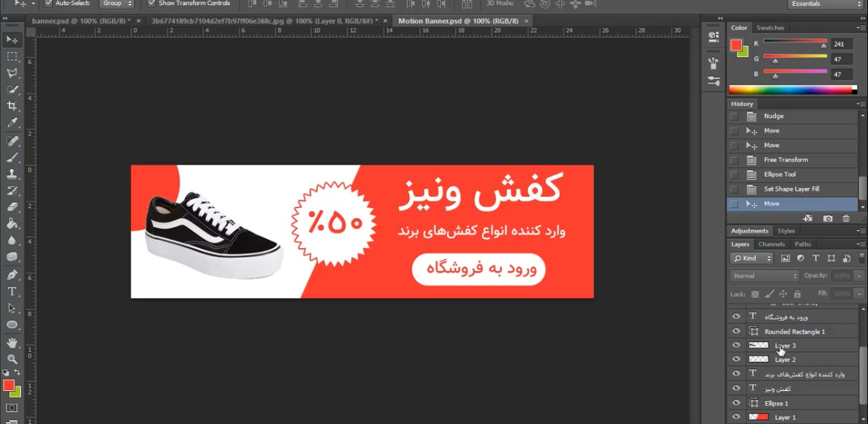Hide the Layer 2 layer

tap(736, 359)
